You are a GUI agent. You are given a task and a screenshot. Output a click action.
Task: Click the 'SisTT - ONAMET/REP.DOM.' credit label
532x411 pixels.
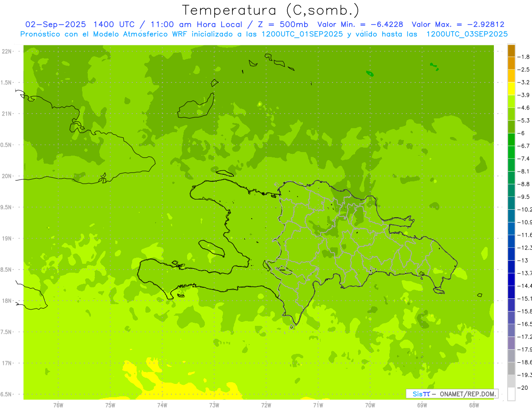click(452, 394)
